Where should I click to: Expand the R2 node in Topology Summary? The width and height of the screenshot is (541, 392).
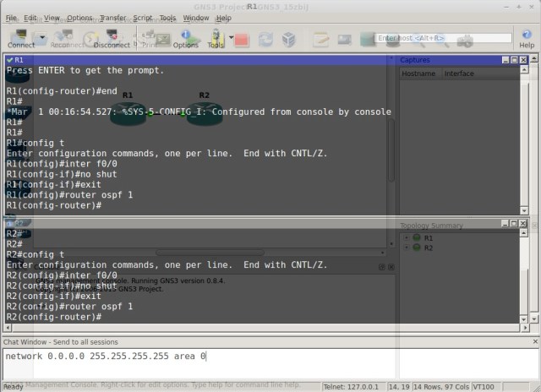point(407,248)
